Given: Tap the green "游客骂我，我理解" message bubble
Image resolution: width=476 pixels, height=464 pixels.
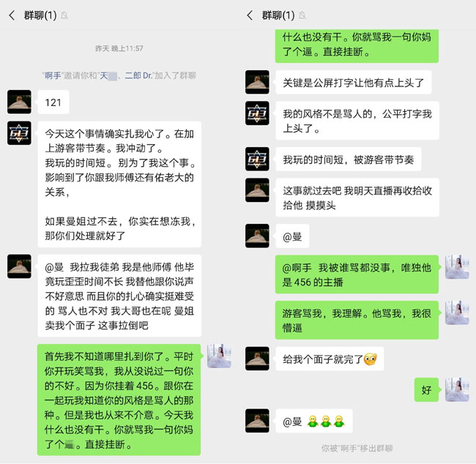Looking at the screenshot, I should point(357,320).
